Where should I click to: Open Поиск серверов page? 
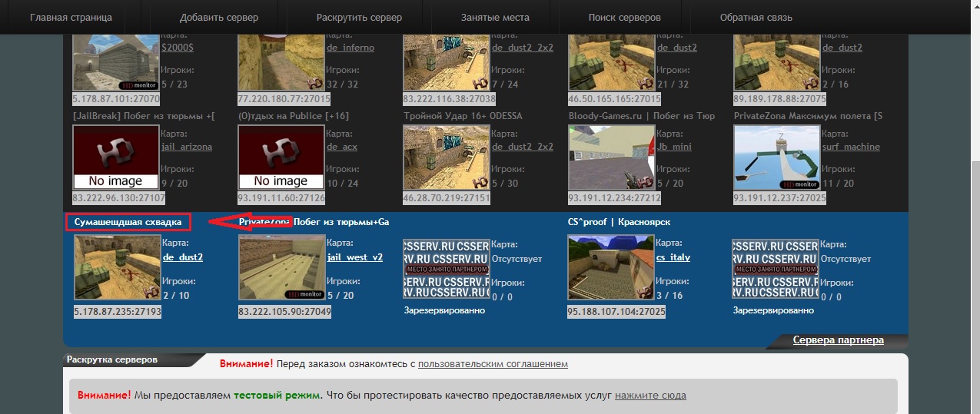(624, 17)
